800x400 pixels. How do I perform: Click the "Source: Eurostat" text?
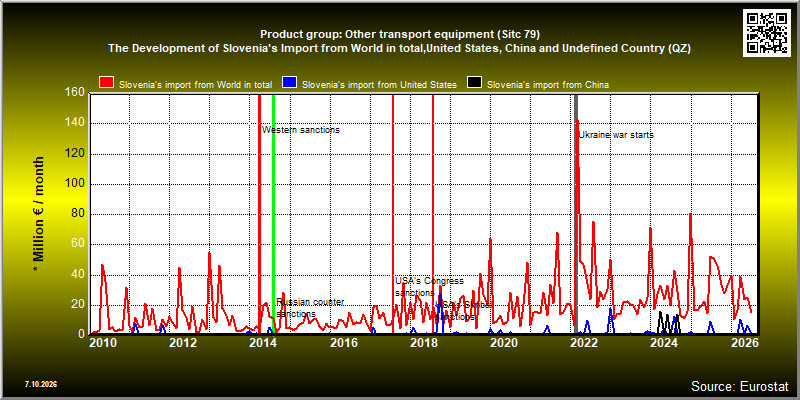click(739, 385)
